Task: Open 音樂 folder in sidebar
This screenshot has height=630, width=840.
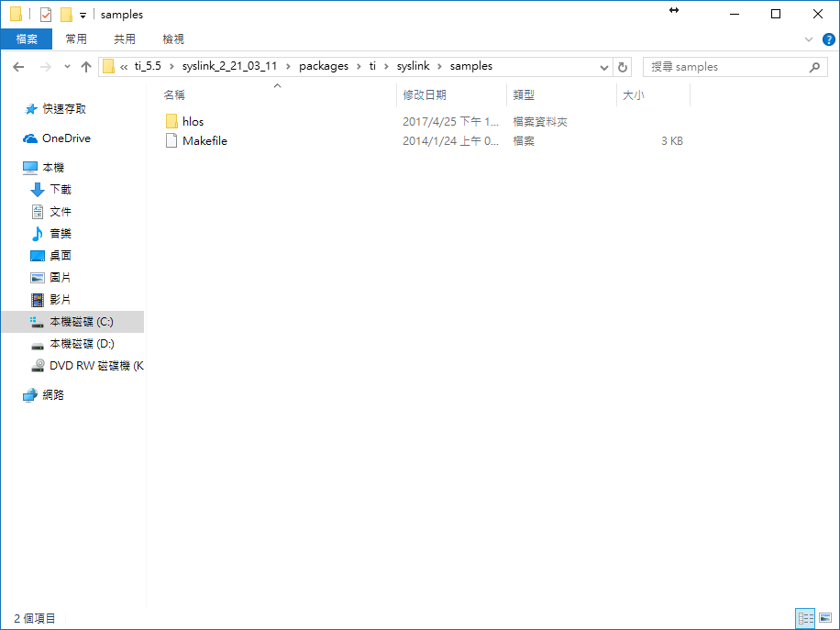Action: click(x=61, y=234)
